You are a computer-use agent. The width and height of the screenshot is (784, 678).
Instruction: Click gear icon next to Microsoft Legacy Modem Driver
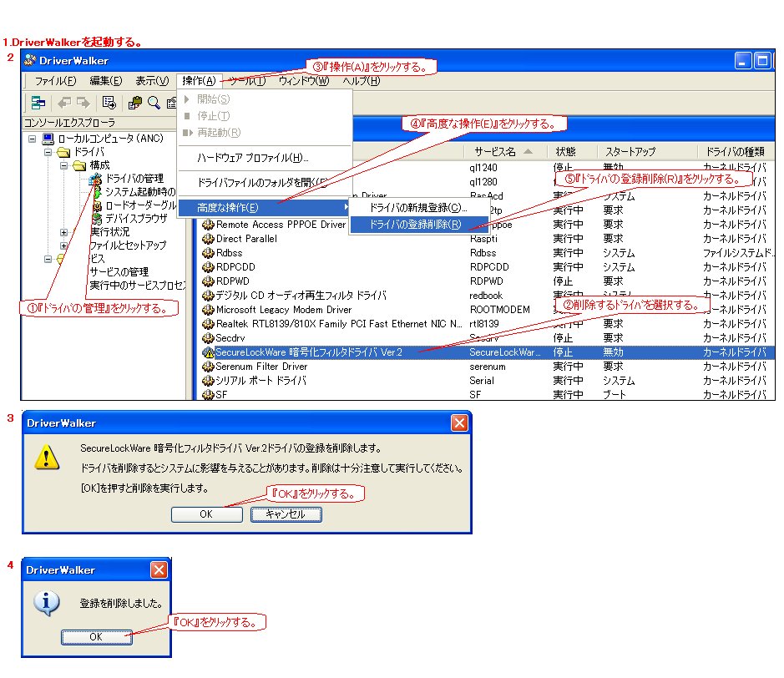tap(208, 310)
